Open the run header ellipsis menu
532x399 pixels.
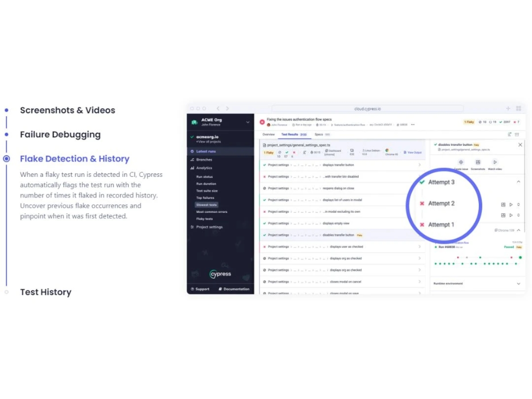(x=413, y=125)
